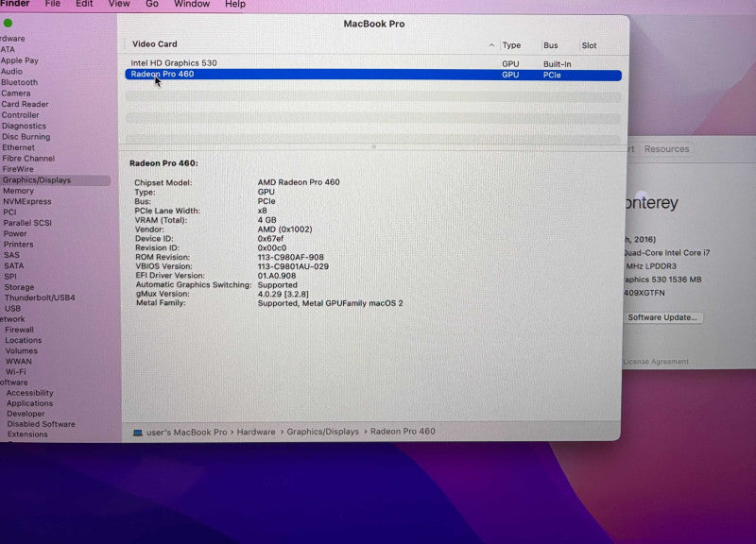Select ATA in the sidebar
This screenshot has width=756, height=544.
click(8, 50)
